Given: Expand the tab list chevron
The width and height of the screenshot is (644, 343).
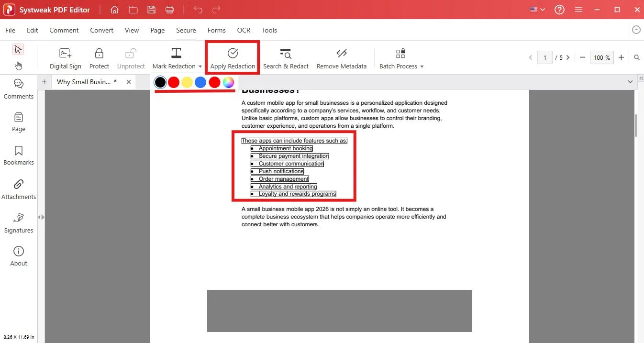Looking at the screenshot, I should (630, 82).
